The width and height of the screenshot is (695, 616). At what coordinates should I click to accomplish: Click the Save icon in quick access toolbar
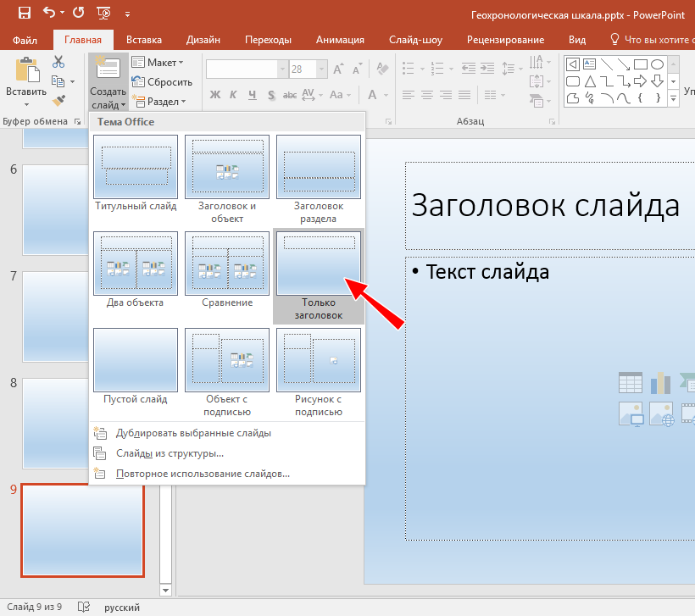point(24,14)
